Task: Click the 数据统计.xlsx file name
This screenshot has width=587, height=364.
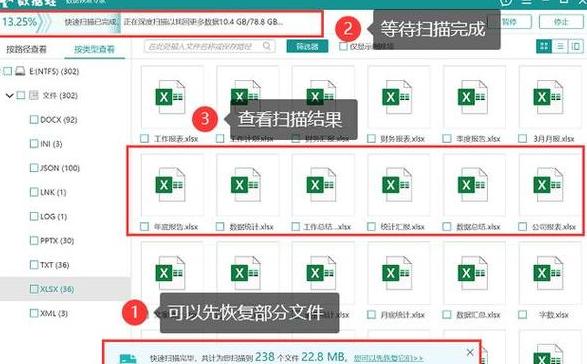Action: (x=251, y=227)
